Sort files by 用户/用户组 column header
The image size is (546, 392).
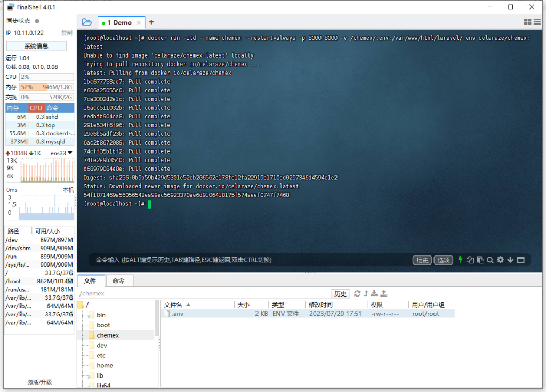click(431, 305)
